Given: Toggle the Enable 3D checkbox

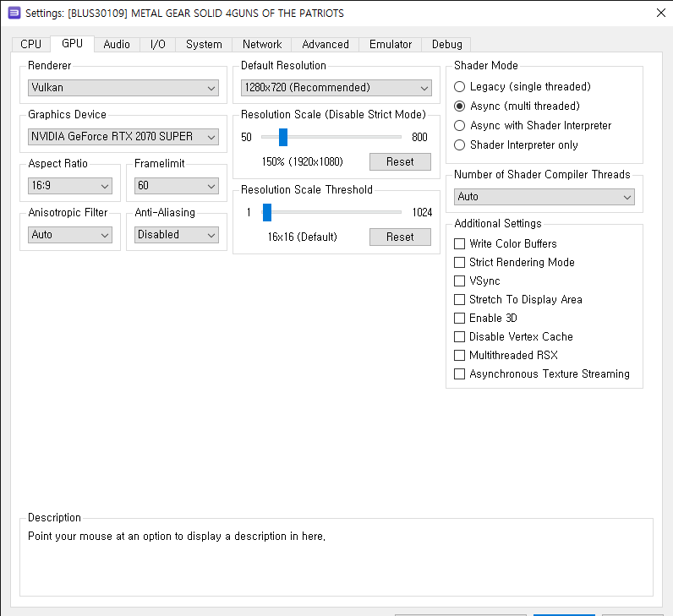Looking at the screenshot, I should pos(485,318).
